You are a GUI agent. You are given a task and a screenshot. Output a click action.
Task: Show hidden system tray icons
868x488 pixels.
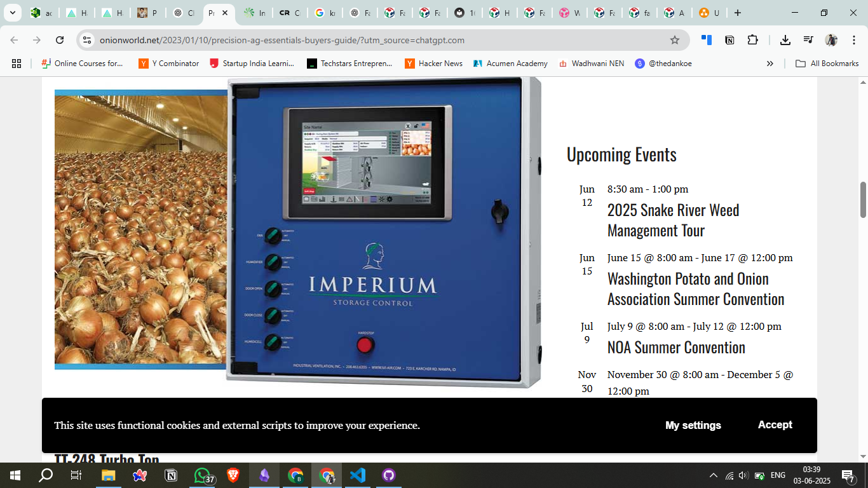[713, 475]
